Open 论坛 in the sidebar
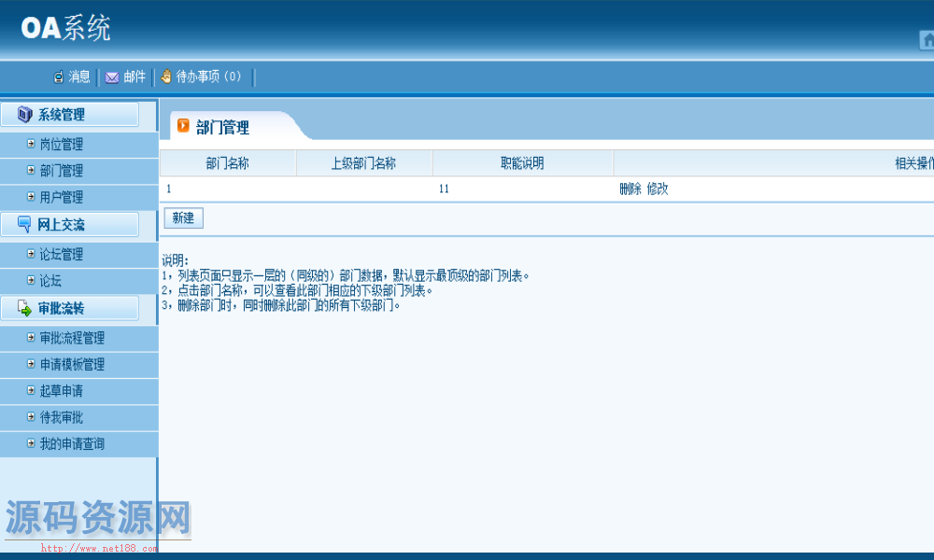This screenshot has height=560, width=934. point(50,280)
